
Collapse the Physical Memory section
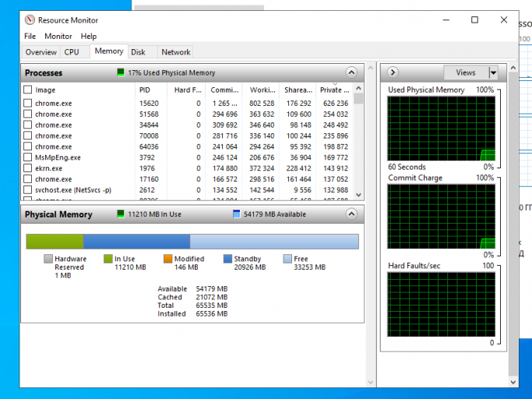pyautogui.click(x=351, y=214)
